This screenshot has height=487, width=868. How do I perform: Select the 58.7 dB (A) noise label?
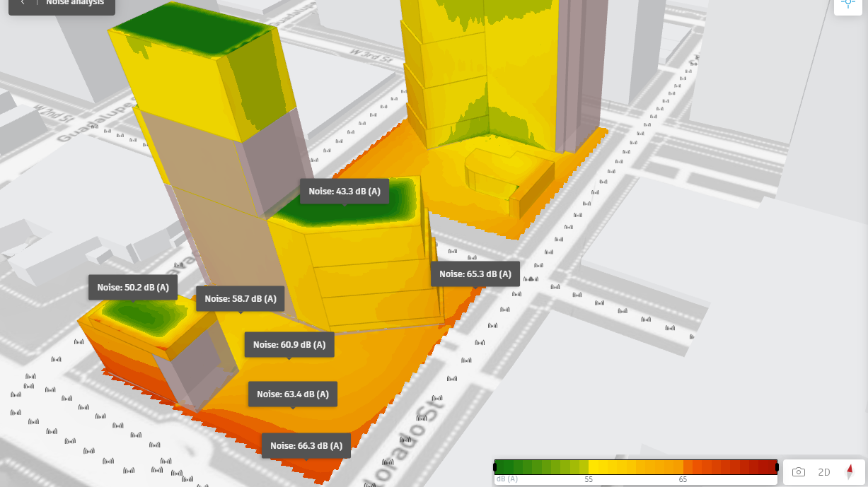pyautogui.click(x=241, y=299)
